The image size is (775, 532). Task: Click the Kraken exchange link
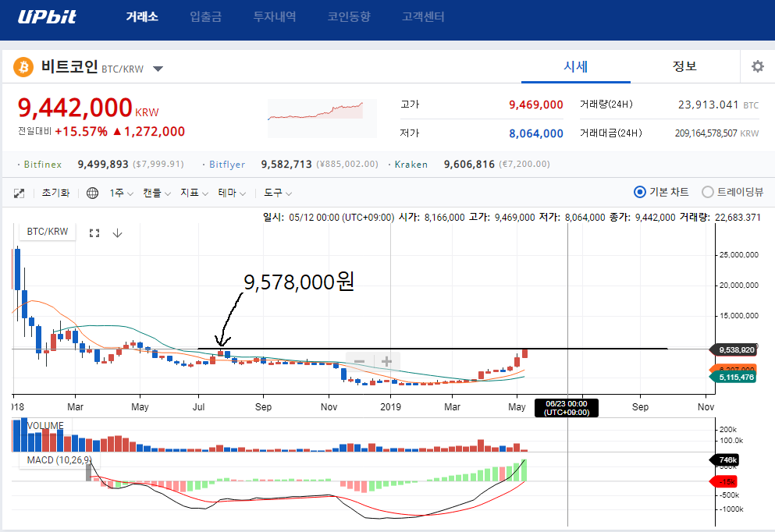pos(411,165)
